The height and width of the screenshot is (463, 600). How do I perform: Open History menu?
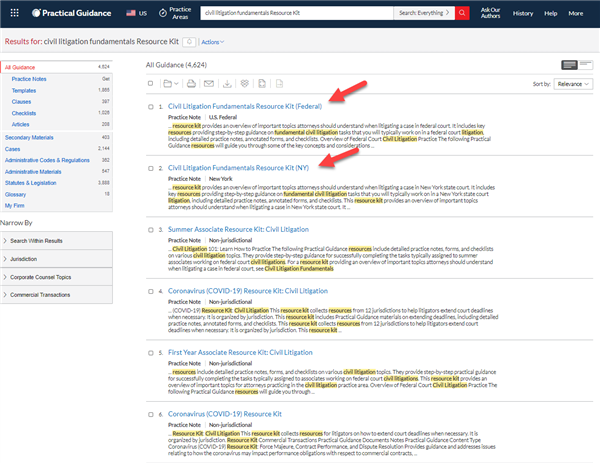(523, 13)
